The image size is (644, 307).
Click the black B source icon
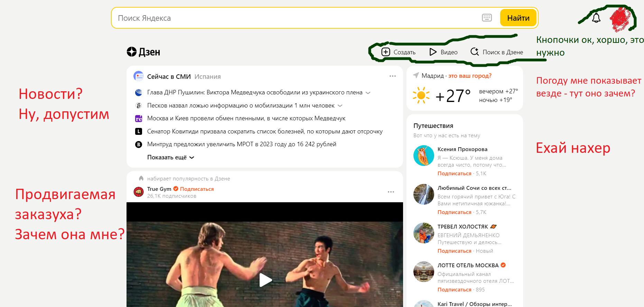click(x=139, y=145)
